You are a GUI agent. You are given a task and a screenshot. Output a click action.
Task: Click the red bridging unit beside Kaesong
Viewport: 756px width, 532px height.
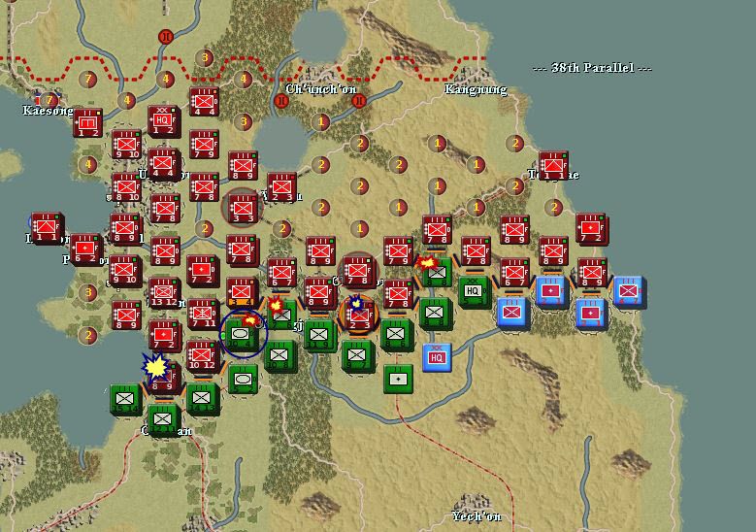(88, 123)
